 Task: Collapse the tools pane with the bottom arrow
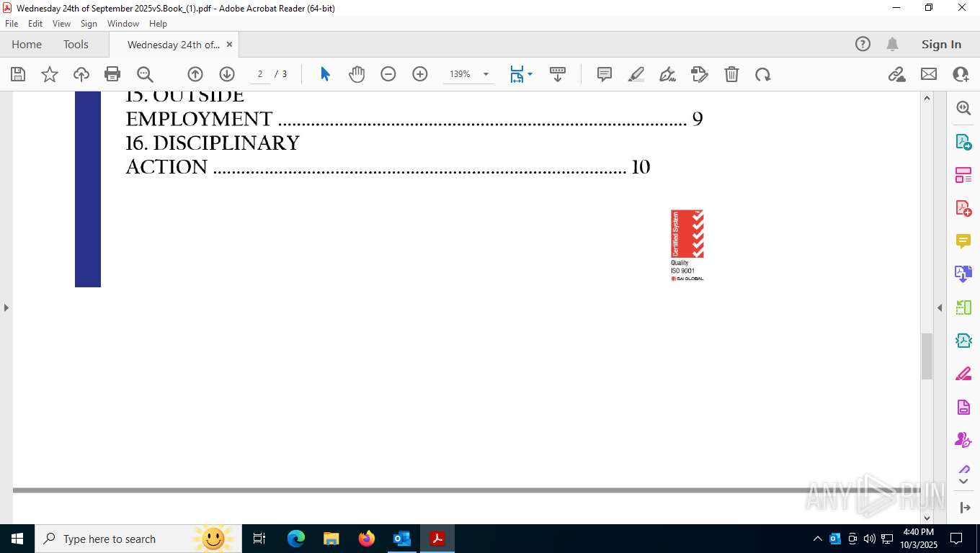point(965,508)
